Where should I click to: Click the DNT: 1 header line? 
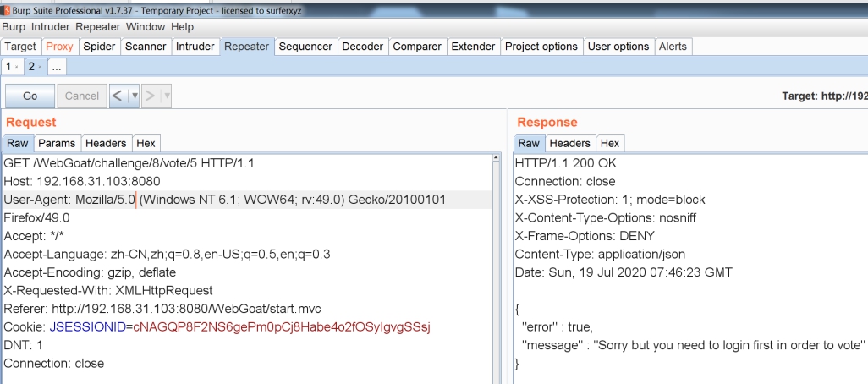pos(23,345)
